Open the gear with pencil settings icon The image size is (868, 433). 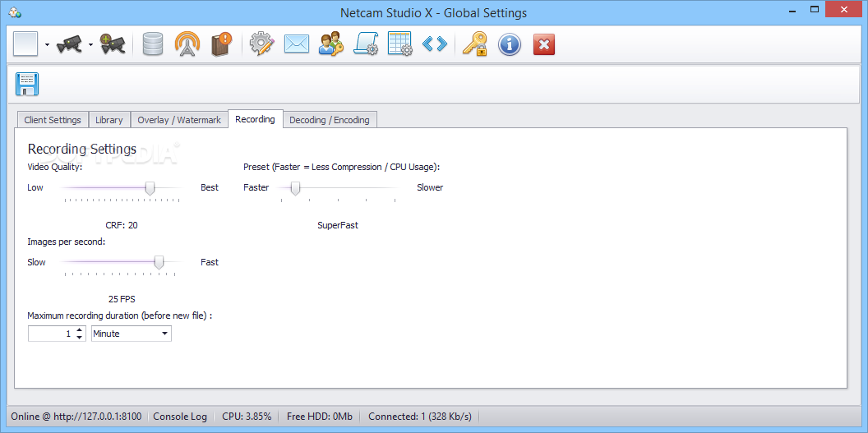click(x=262, y=44)
